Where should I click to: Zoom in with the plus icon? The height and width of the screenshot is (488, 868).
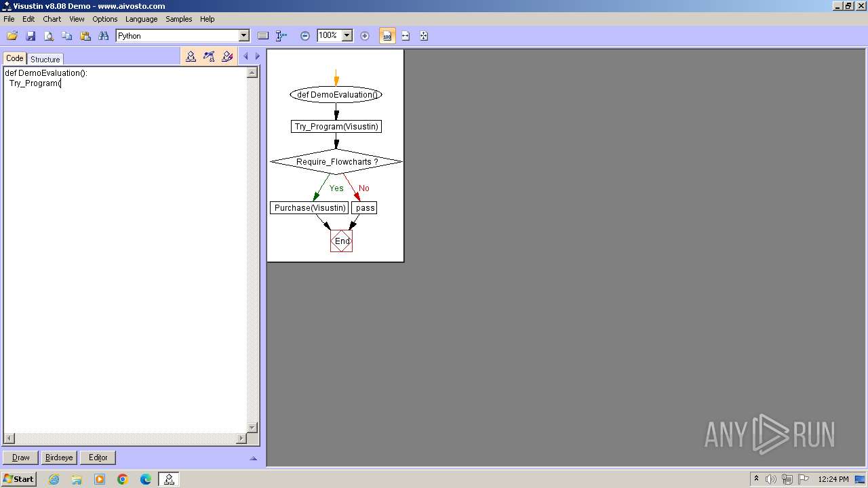[x=365, y=36]
